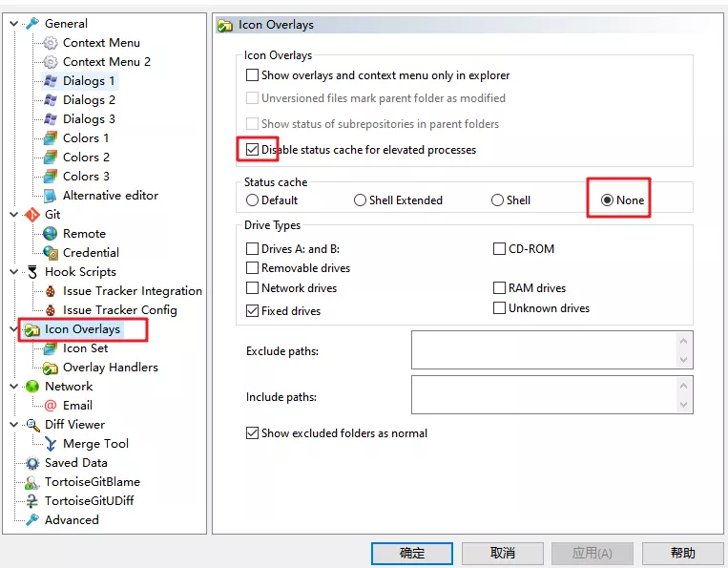
Task: Collapse the Icon Overlays tree node
Action: tap(14, 329)
